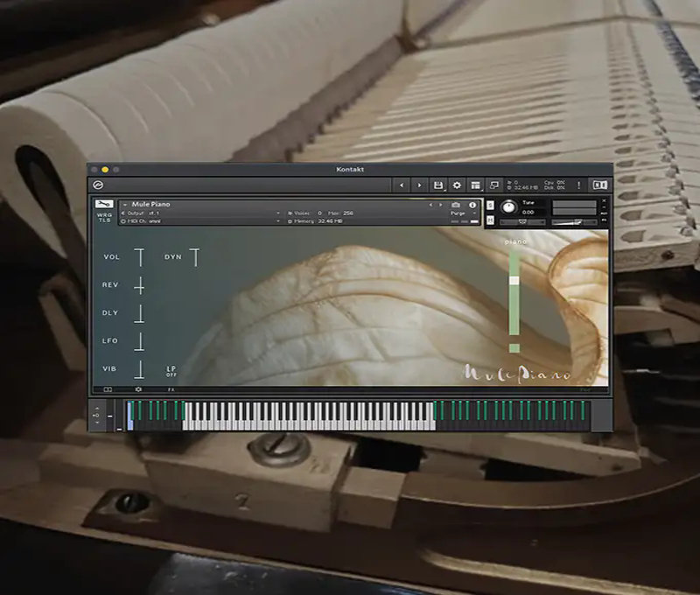Screen dimensions: 700x595
Task: Adjust the instrument volume slider in header
Action: [574, 222]
